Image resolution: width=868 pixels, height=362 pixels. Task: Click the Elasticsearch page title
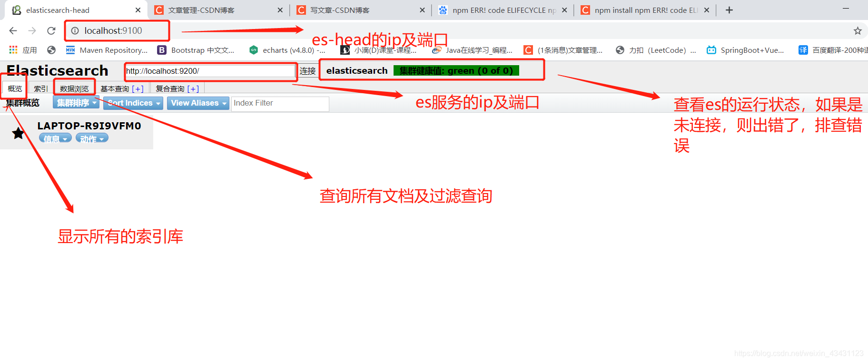(x=57, y=70)
